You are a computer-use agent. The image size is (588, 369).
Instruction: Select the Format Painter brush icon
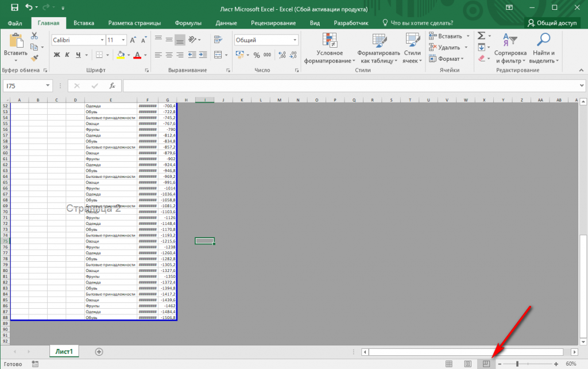tap(34, 58)
